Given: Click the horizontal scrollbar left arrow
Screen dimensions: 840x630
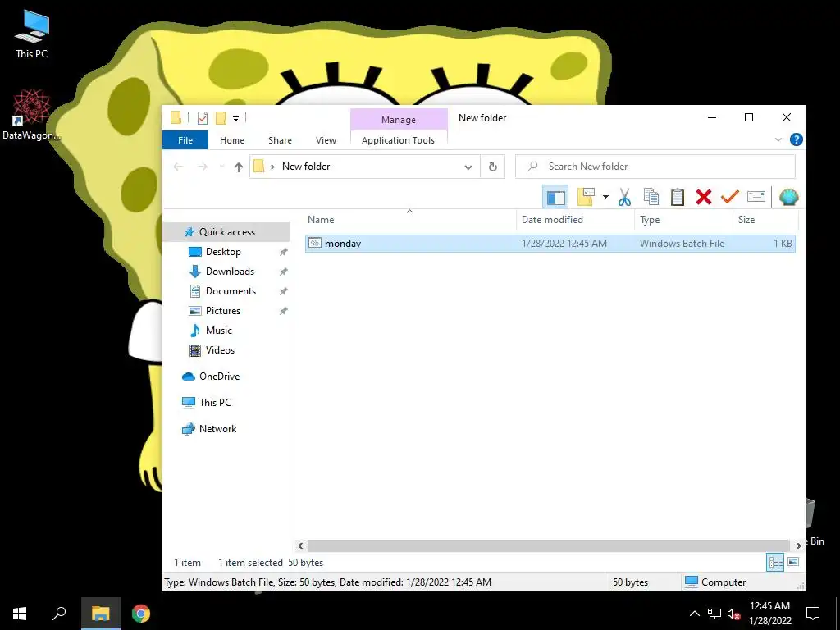Looking at the screenshot, I should 300,546.
